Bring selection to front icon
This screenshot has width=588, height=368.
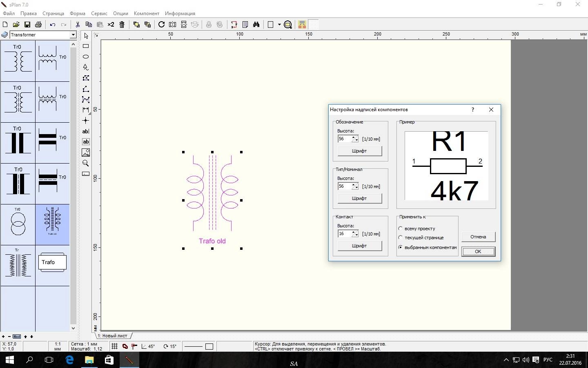click(136, 25)
